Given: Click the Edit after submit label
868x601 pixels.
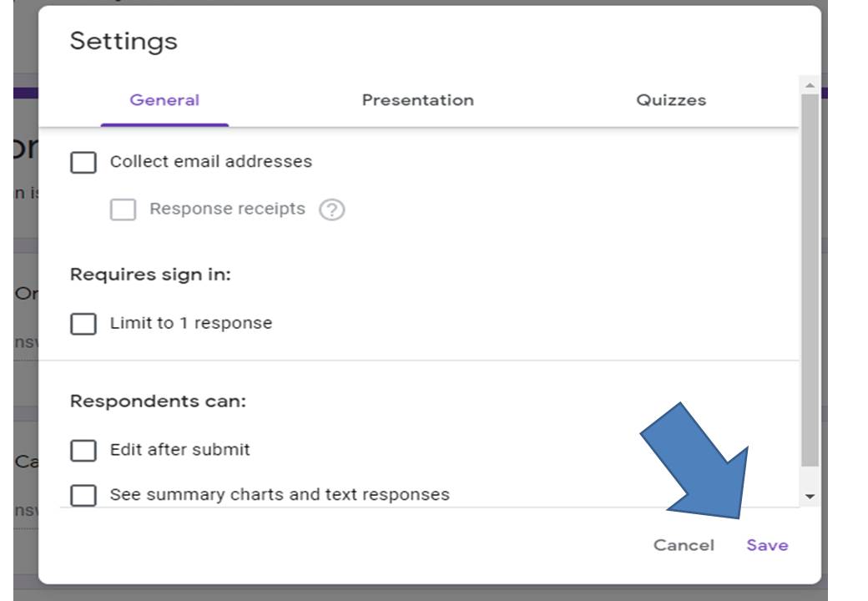Looking at the screenshot, I should [x=180, y=450].
